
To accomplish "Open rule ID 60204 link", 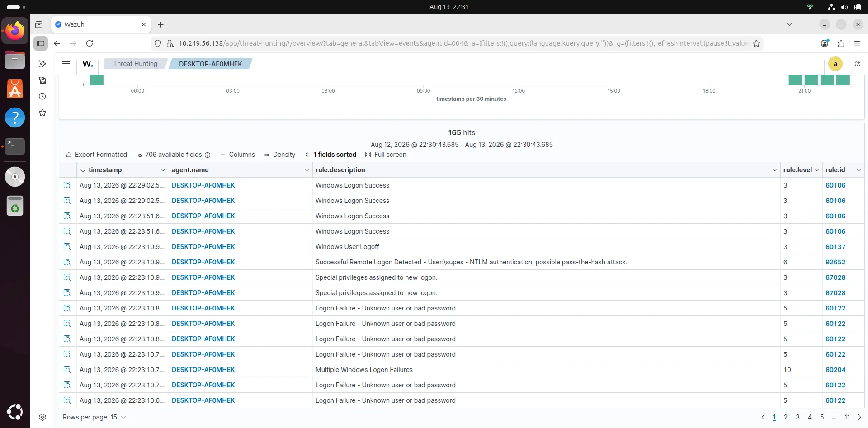I will point(835,370).
